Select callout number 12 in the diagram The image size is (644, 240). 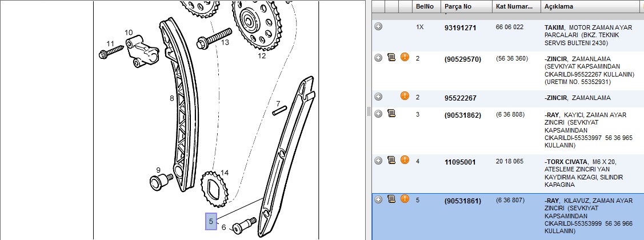coord(262,55)
